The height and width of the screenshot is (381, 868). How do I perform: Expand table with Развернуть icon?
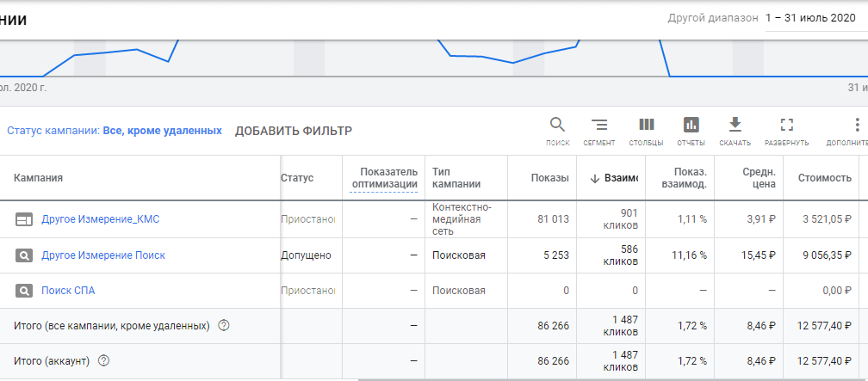coord(785,126)
